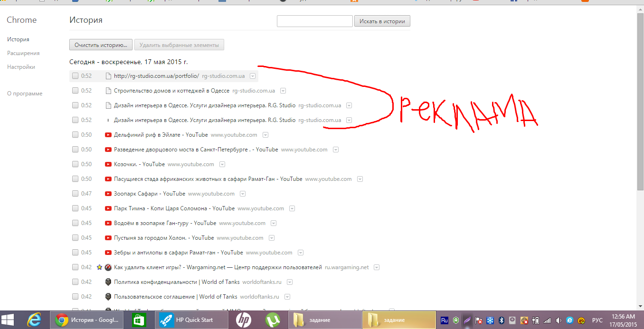Open the rg-studio.com.ua/portfolio/ history link
644x329 pixels.
point(156,76)
